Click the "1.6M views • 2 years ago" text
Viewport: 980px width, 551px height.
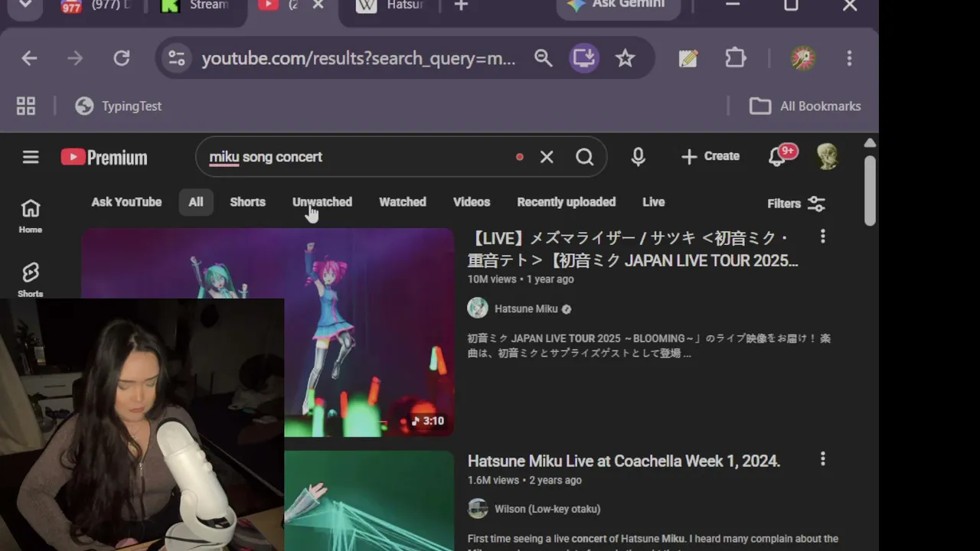click(524, 481)
